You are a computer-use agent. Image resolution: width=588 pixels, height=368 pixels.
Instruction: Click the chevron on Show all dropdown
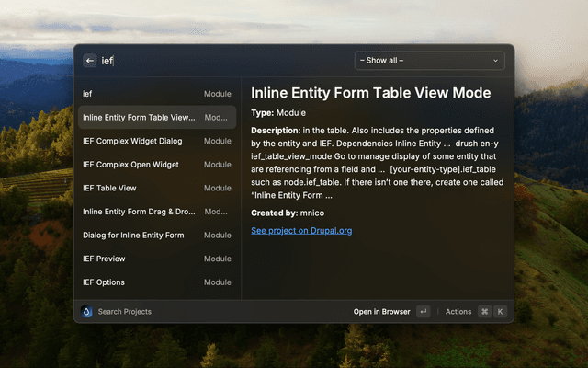tap(496, 61)
